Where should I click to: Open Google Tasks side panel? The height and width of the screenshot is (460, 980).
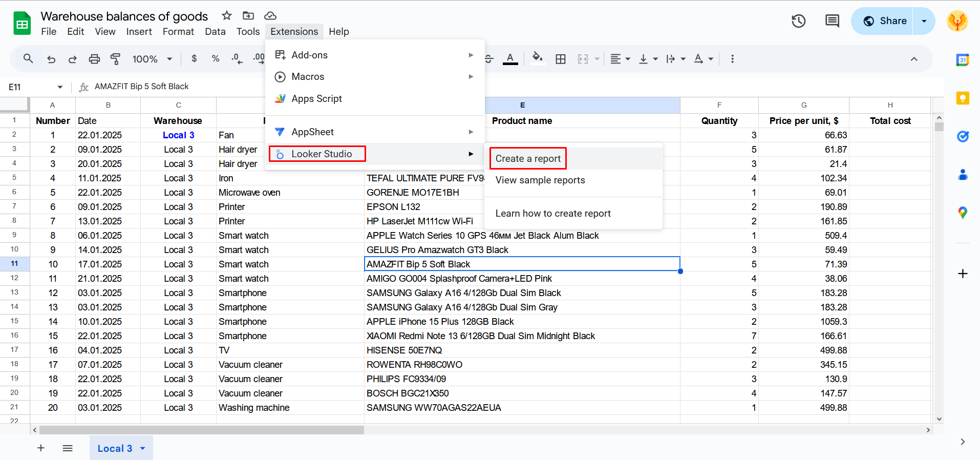click(963, 136)
